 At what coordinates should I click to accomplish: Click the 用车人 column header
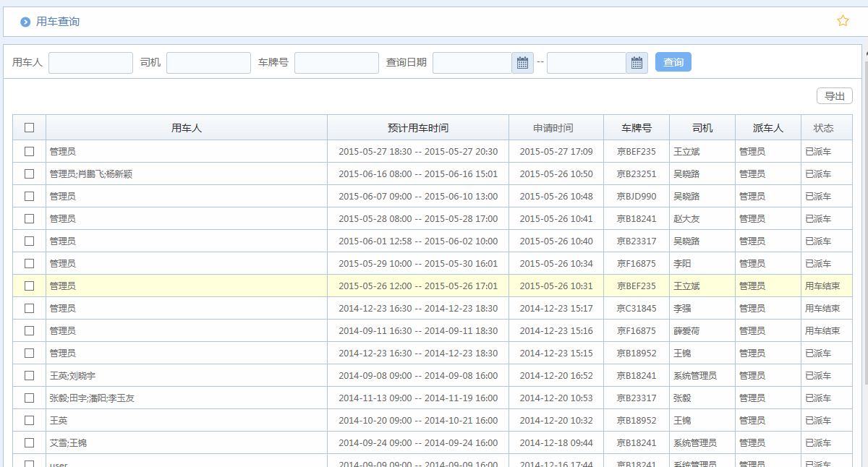[186, 128]
